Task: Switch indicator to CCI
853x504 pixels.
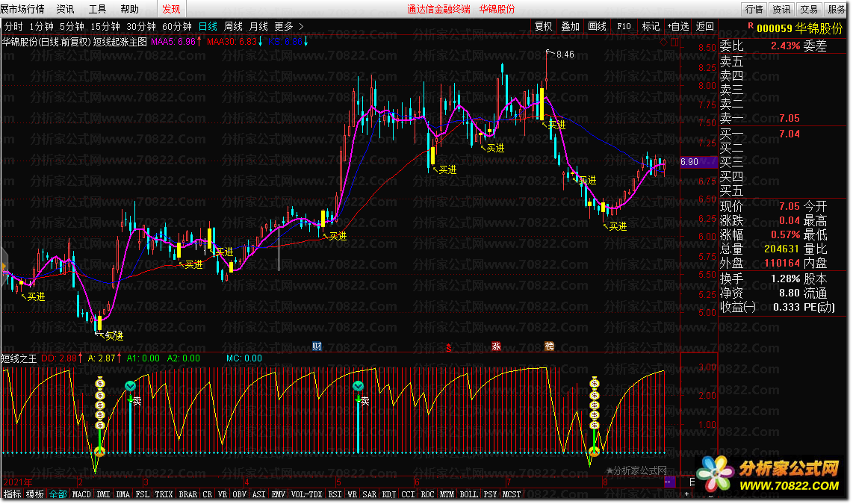Action: 408,494
